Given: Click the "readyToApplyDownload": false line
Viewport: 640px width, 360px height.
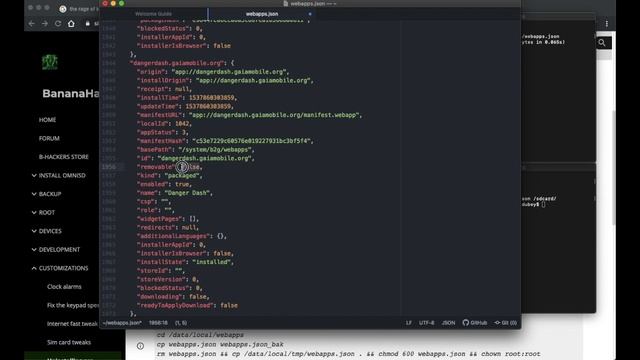Looking at the screenshot, I should click(187, 305).
